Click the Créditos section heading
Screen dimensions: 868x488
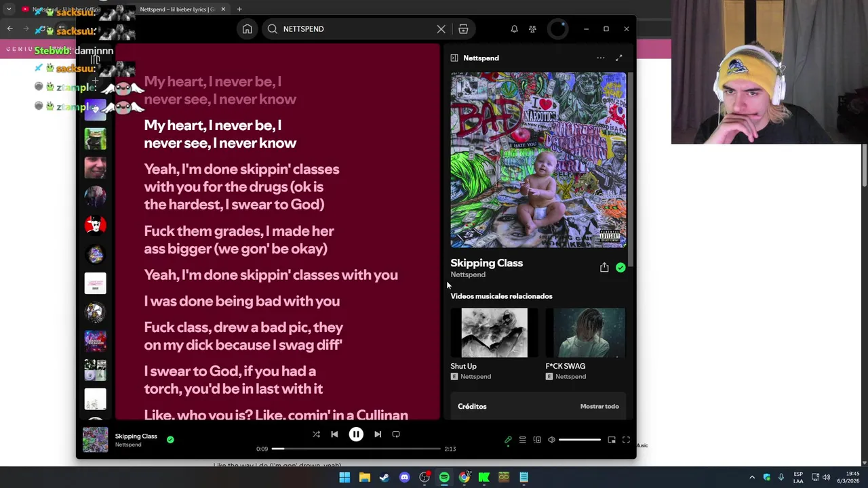pyautogui.click(x=472, y=407)
